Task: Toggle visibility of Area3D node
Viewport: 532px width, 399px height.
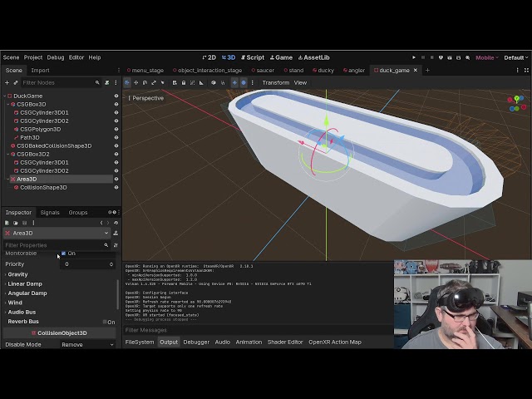Action: [x=116, y=180]
